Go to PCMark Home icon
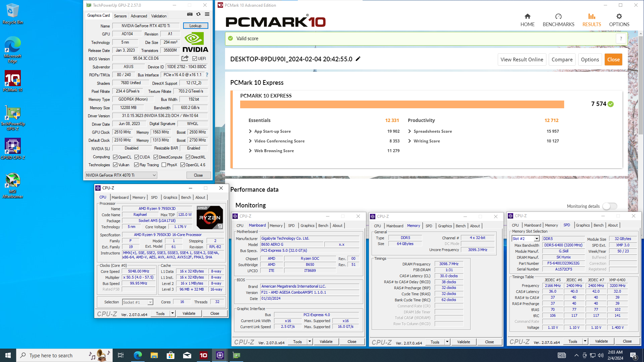This screenshot has width=644, height=362. point(528,20)
